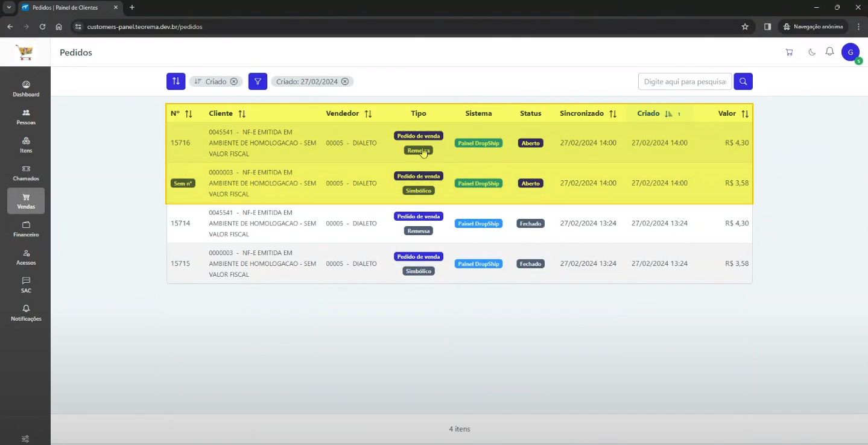The height and width of the screenshot is (445, 868).
Task: Toggle dark mode moon icon
Action: click(x=812, y=52)
